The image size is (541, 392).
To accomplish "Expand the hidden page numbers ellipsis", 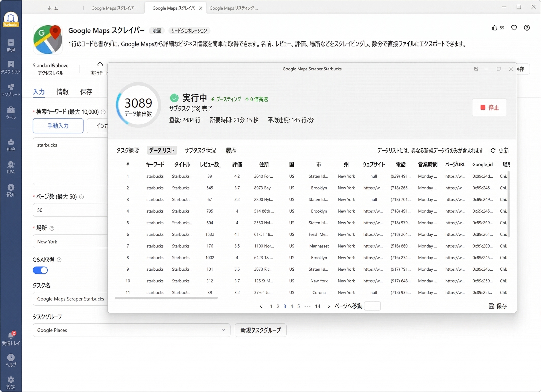I will pos(307,306).
